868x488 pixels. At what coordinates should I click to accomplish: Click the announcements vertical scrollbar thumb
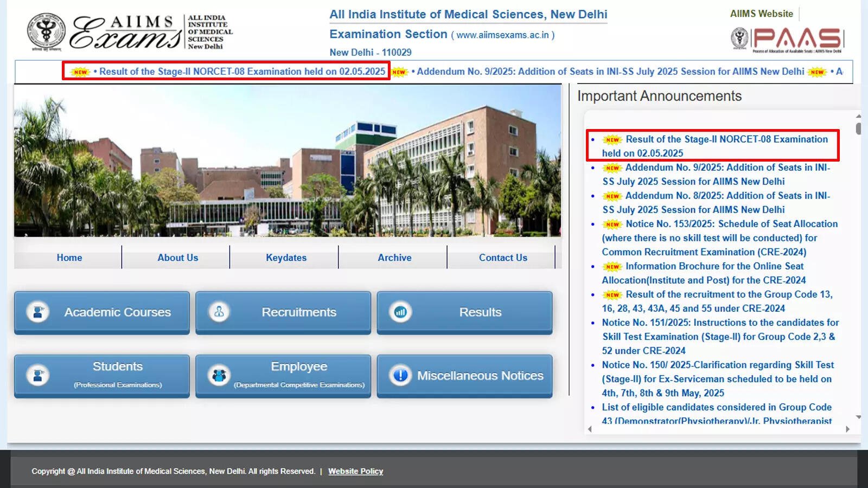[858, 129]
